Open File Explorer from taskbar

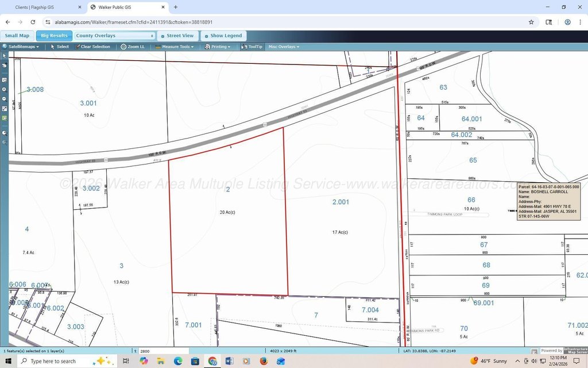pos(161,361)
